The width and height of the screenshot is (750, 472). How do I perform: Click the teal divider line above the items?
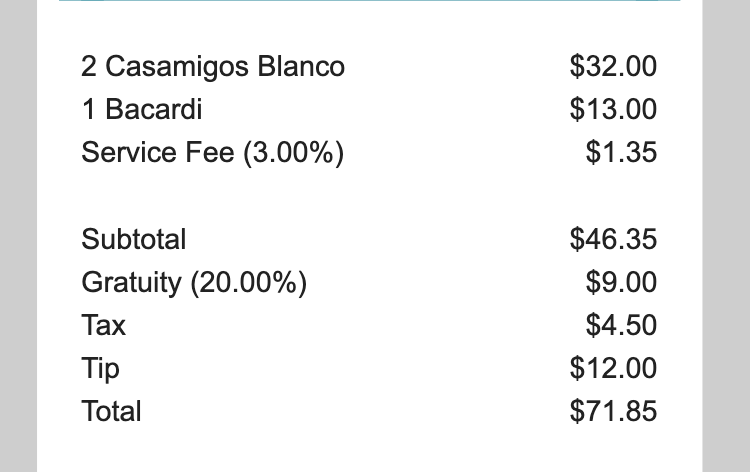(x=370, y=1)
